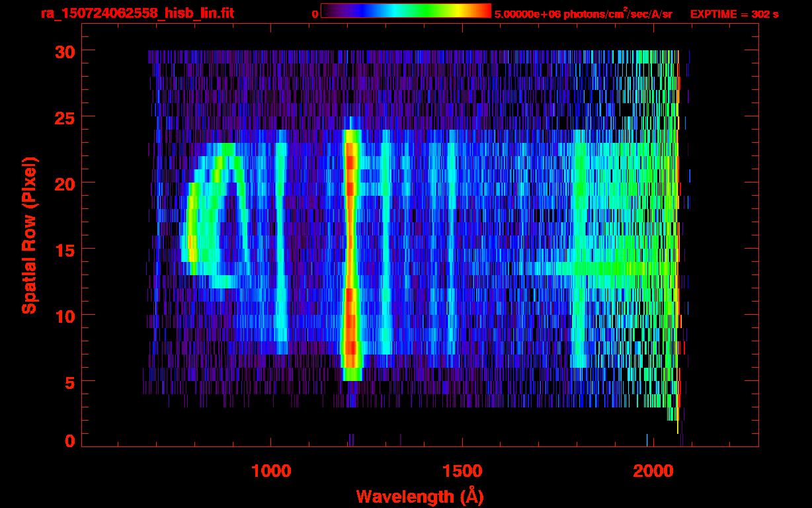This screenshot has width=812, height=508.
Task: Click the yellow arc feature near 800 Å
Action: (191, 228)
